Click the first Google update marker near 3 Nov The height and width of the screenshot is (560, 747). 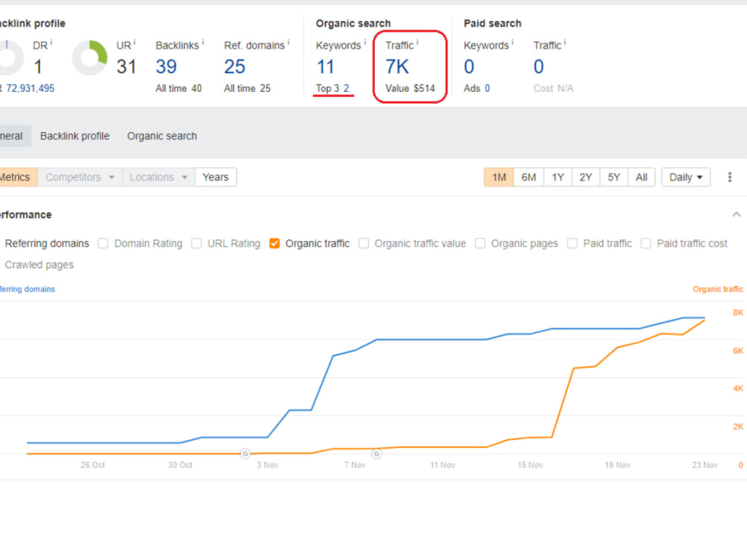[245, 454]
